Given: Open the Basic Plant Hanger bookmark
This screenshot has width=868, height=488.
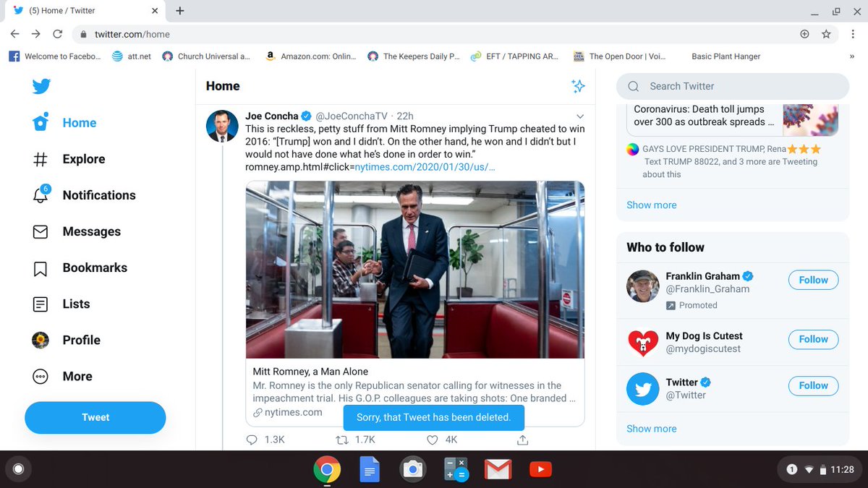Looking at the screenshot, I should (726, 56).
